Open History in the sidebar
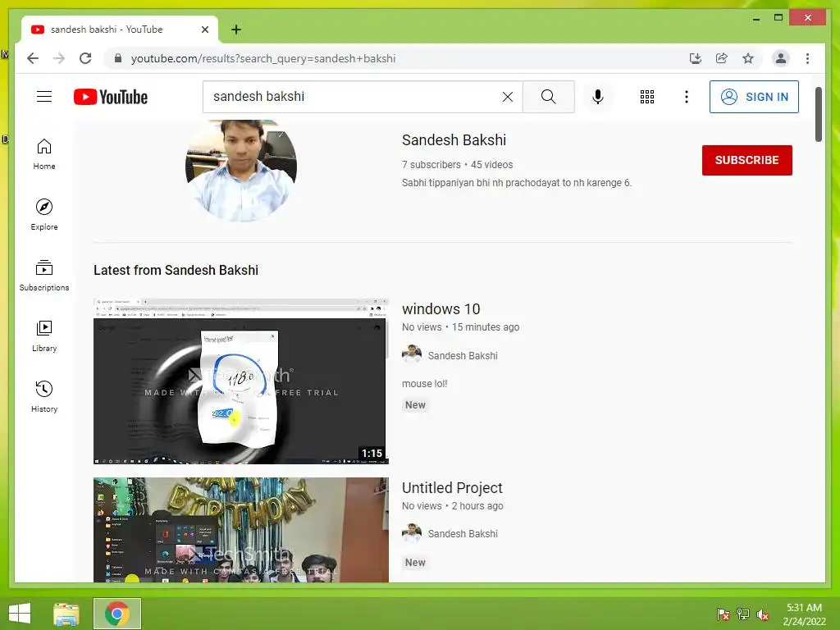 pos(44,397)
